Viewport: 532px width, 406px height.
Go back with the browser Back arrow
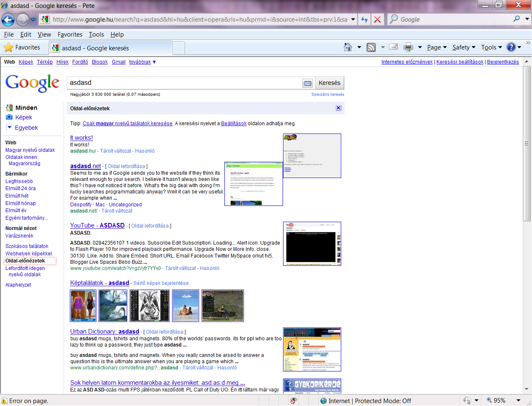click(8, 19)
